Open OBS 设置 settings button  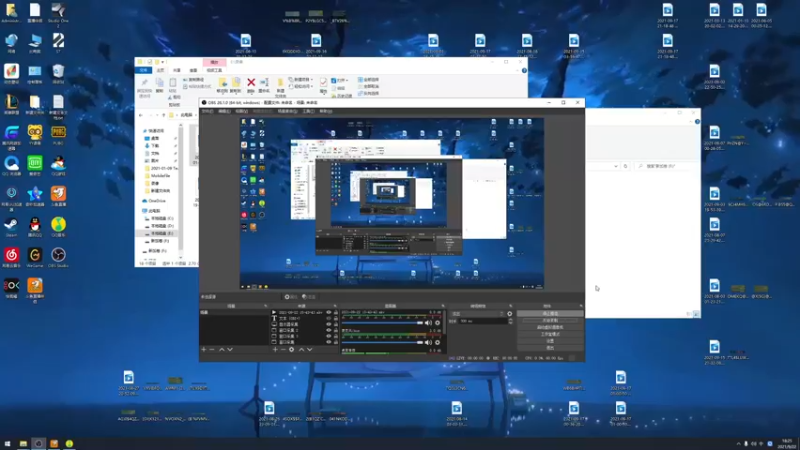pyautogui.click(x=550, y=341)
